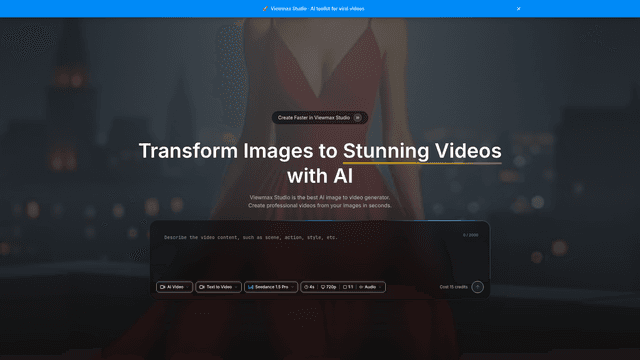Click the 720p resolution setting
The image size is (640, 360).
click(329, 287)
